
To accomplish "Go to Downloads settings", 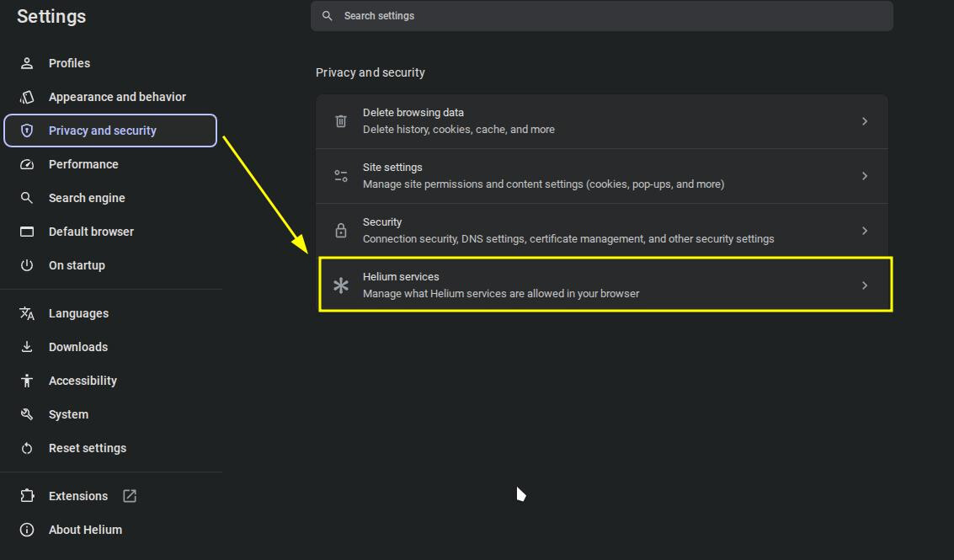I will click(110, 347).
